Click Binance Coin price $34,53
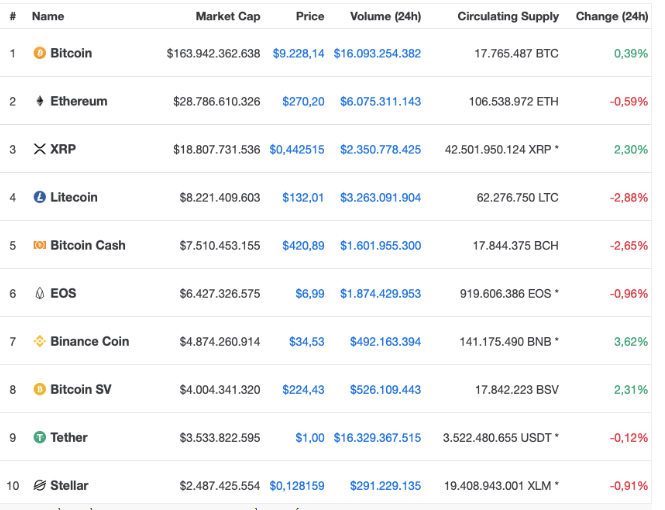The height and width of the screenshot is (510, 665). coord(307,342)
